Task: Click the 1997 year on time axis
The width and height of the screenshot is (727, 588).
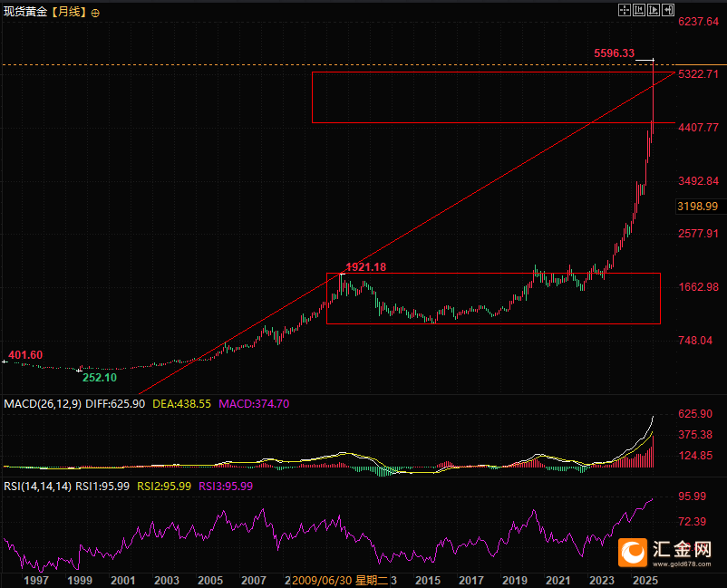Action: pos(36,581)
